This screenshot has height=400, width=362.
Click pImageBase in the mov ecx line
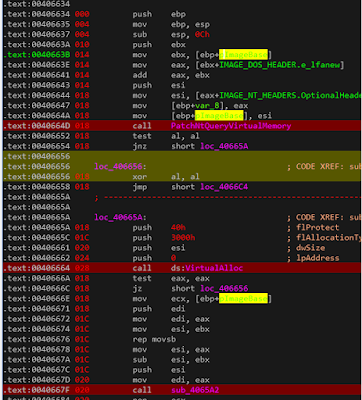click(x=243, y=298)
